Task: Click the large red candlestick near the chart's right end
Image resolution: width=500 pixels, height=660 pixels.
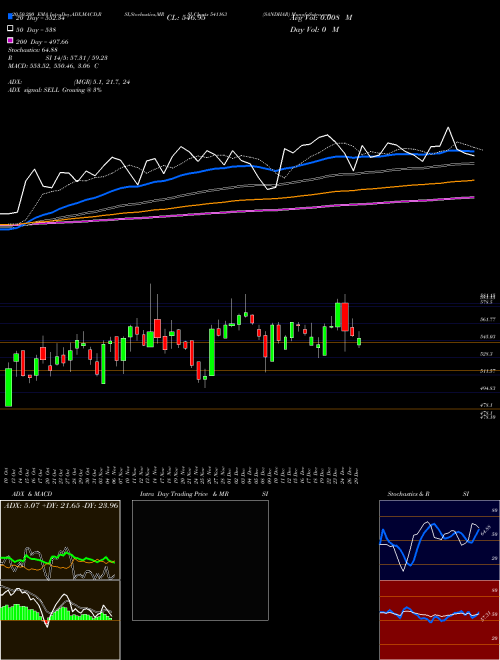Action: (x=345, y=317)
